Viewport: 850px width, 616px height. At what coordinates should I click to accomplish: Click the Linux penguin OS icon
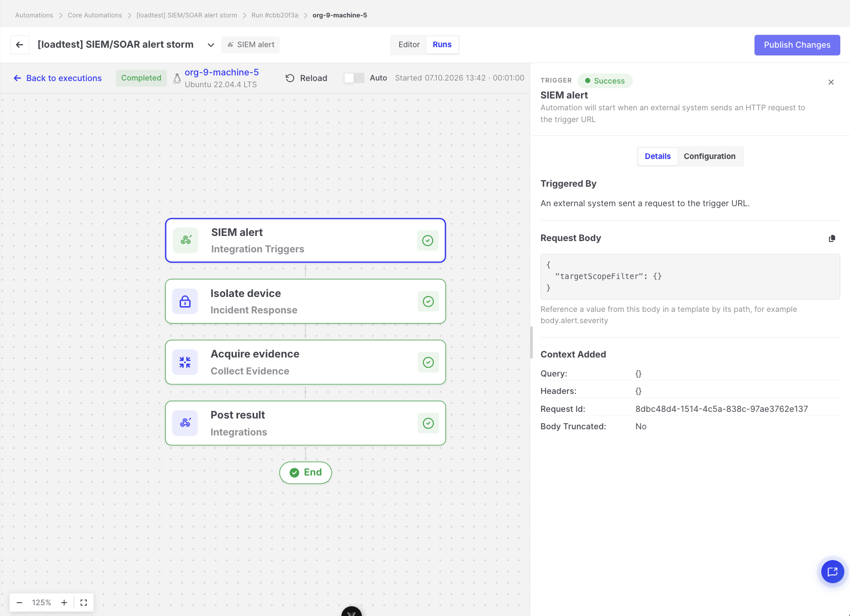(177, 78)
